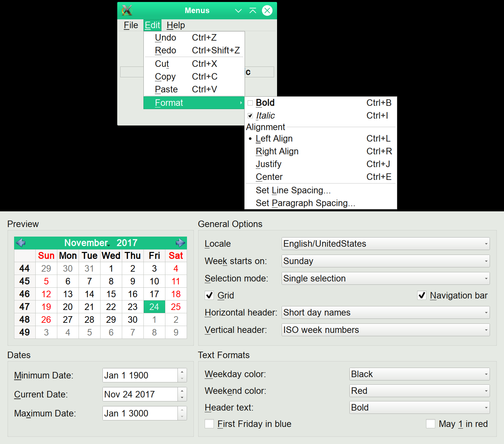Viewport: 504px width, 444px height.
Task: Disable the Grid checkbox
Action: (x=209, y=296)
